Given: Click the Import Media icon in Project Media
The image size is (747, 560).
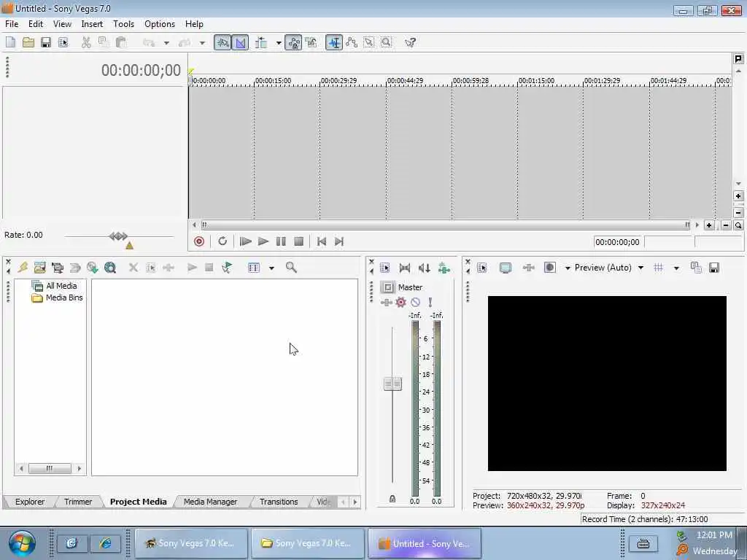Looking at the screenshot, I should 39,268.
